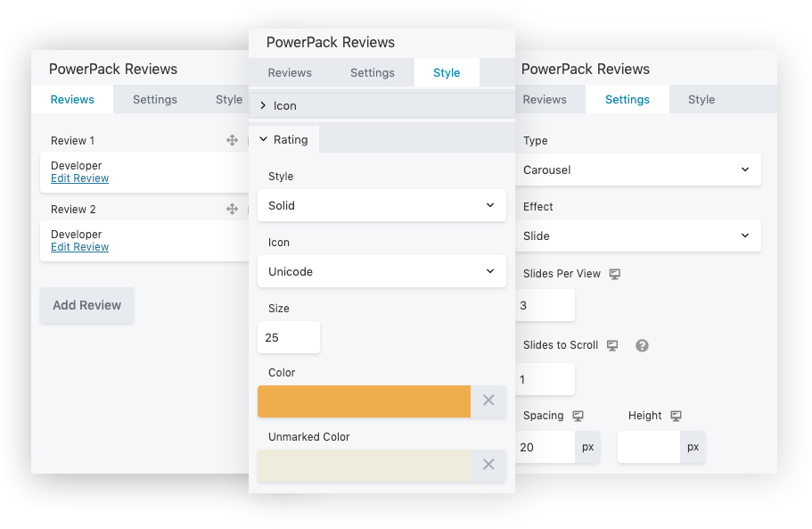
Task: Click the empty Height input field
Action: 649,447
